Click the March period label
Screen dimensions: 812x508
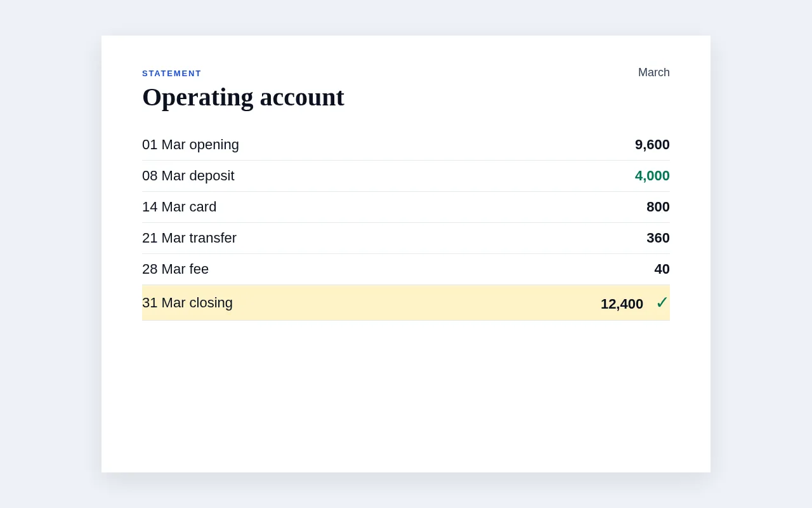654,72
